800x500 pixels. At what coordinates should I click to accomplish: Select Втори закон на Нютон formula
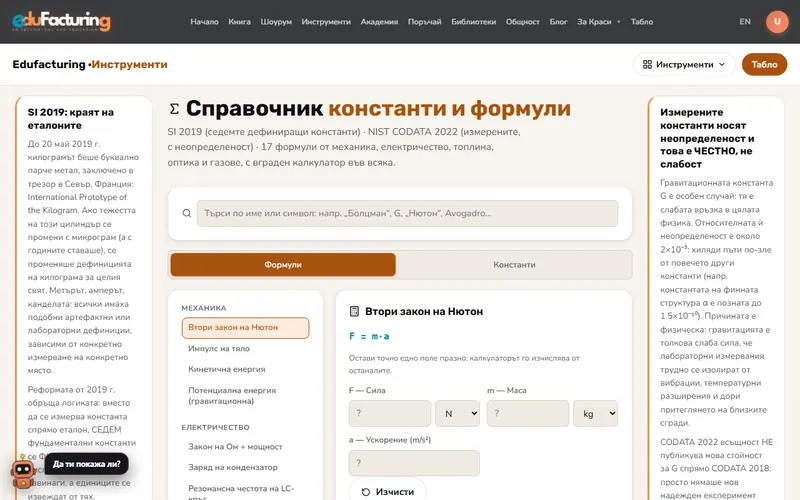tap(245, 328)
